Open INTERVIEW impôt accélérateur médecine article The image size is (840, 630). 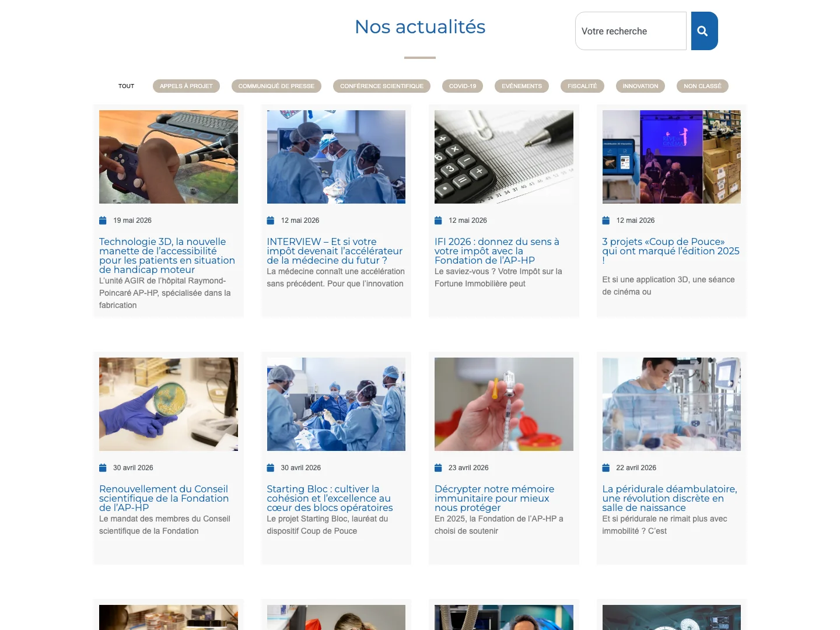pos(335,251)
